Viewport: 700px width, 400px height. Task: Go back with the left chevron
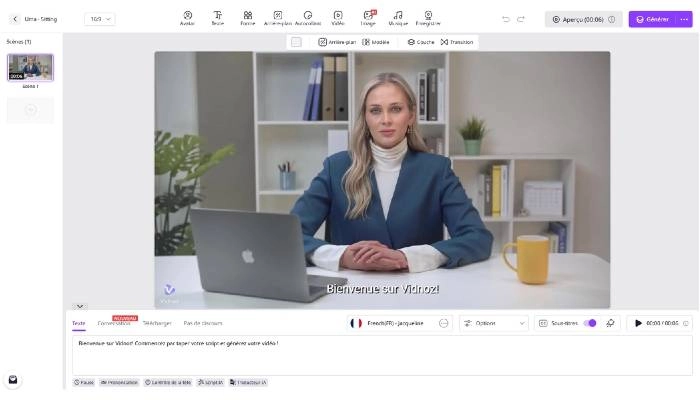click(15, 19)
